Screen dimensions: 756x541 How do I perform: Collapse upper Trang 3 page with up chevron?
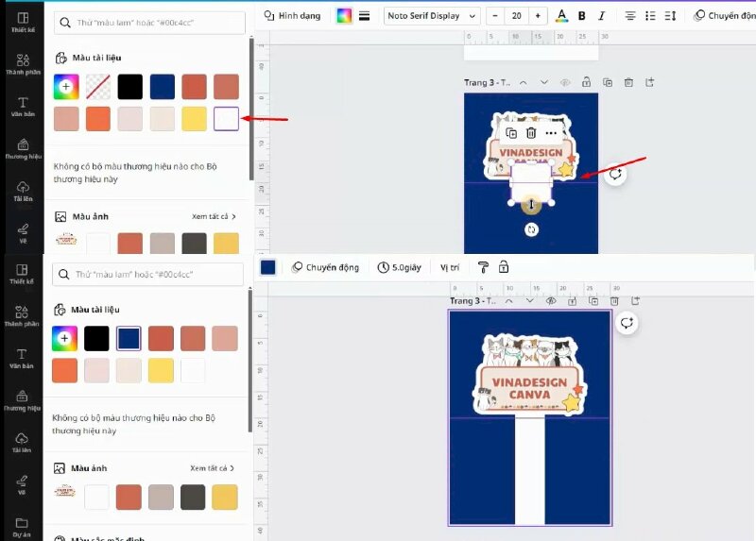[x=524, y=83]
